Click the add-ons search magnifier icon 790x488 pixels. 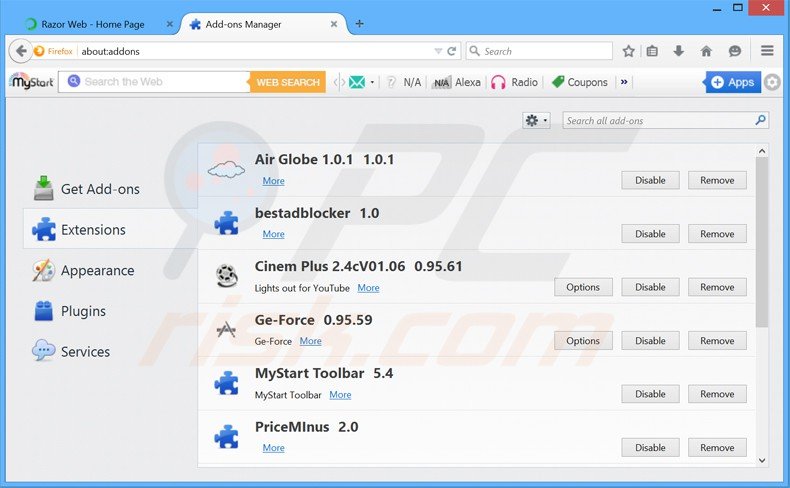click(760, 120)
